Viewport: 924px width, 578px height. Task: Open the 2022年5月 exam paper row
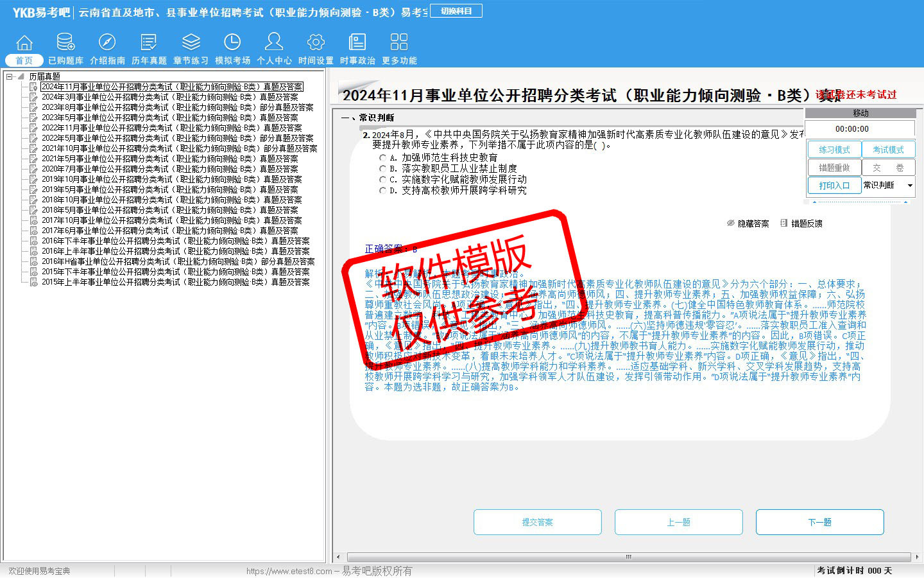click(177, 138)
